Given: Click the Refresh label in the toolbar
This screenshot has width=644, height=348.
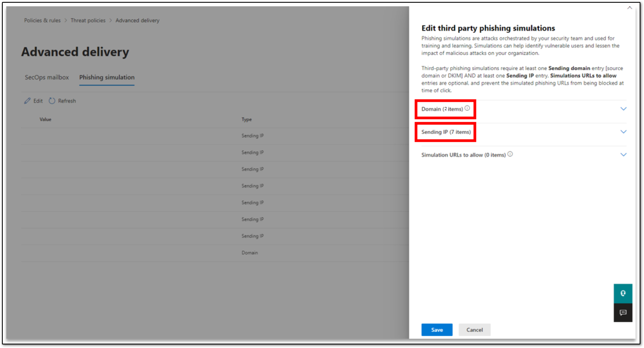Looking at the screenshot, I should pos(67,101).
